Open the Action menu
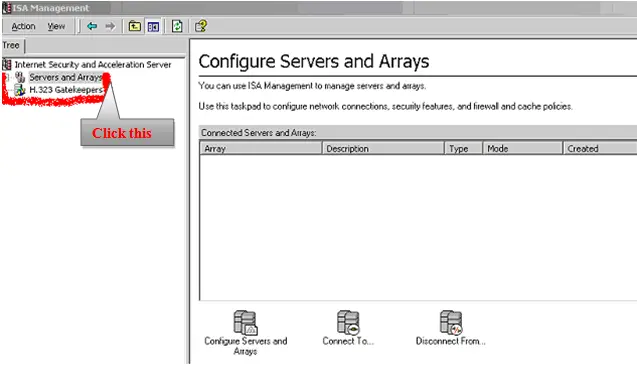This screenshot has height=368, width=637. (x=23, y=26)
